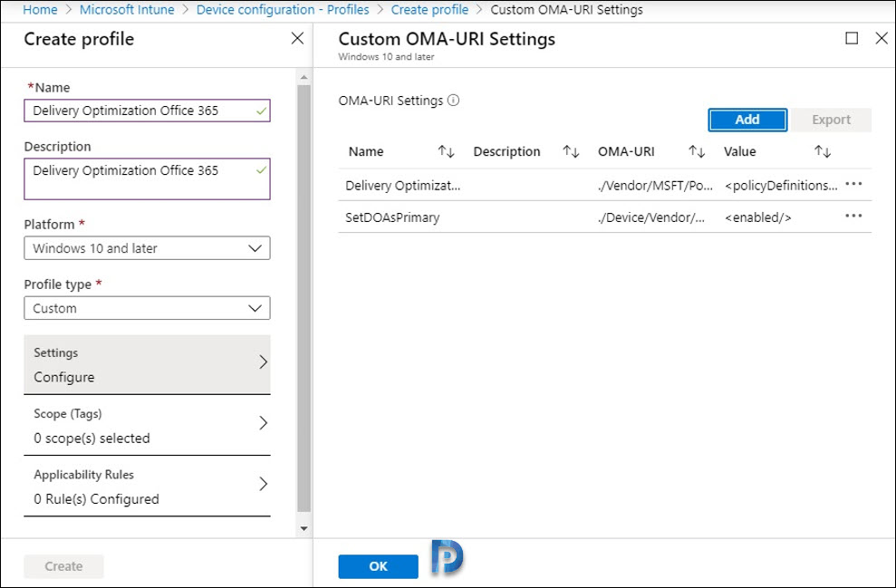Click the <policyDefinitions... value cell
896x588 pixels.
[781, 186]
